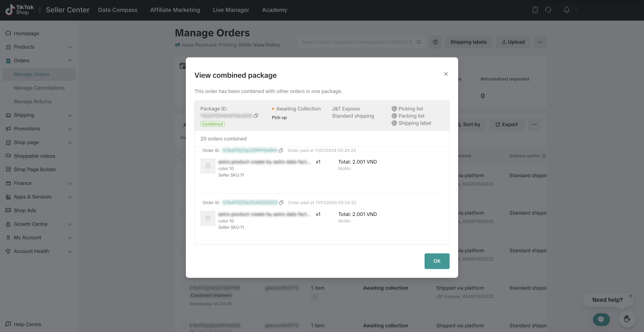
Task: Click the chat support bubble icon
Action: (x=601, y=319)
